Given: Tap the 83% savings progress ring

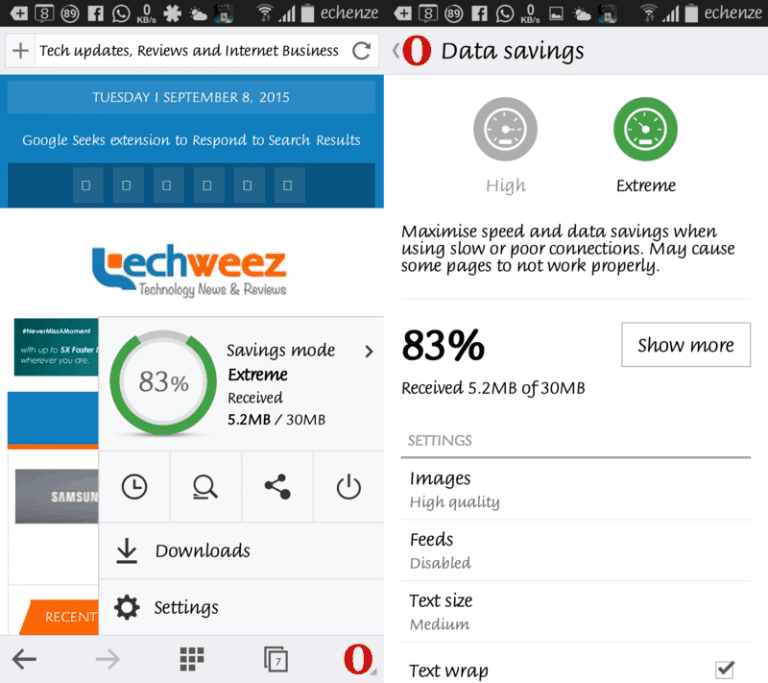Looking at the screenshot, I should click(163, 383).
